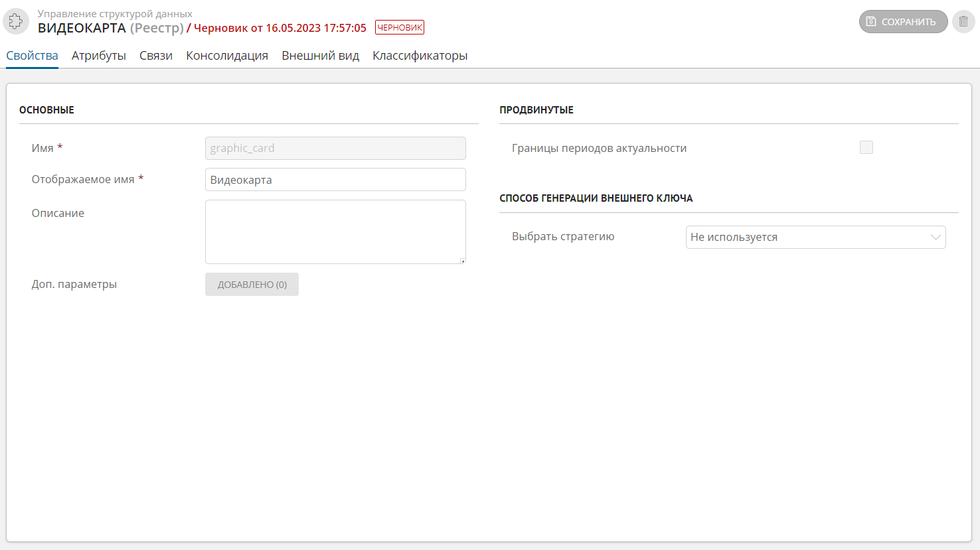This screenshot has height=550, width=980.
Task: Open the Внешний вид tab
Action: coord(320,56)
